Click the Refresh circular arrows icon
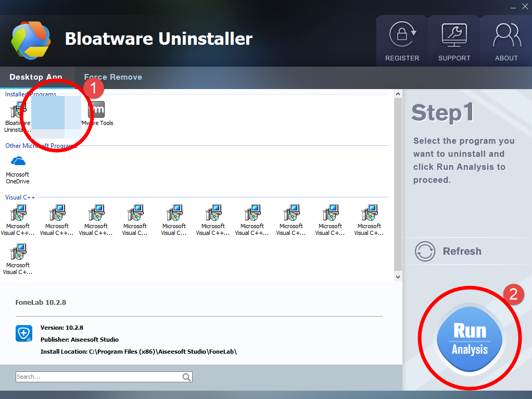The height and width of the screenshot is (399, 532). pos(425,251)
